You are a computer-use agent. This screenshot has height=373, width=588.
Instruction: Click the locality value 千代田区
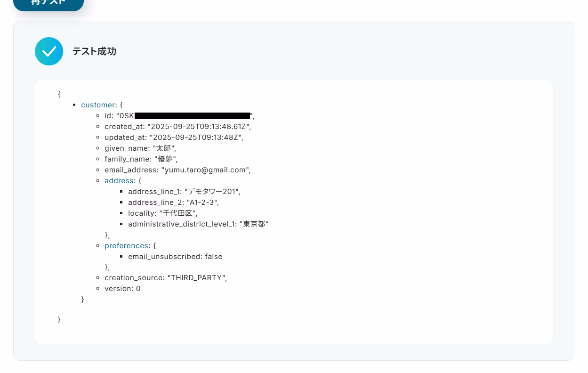(177, 213)
